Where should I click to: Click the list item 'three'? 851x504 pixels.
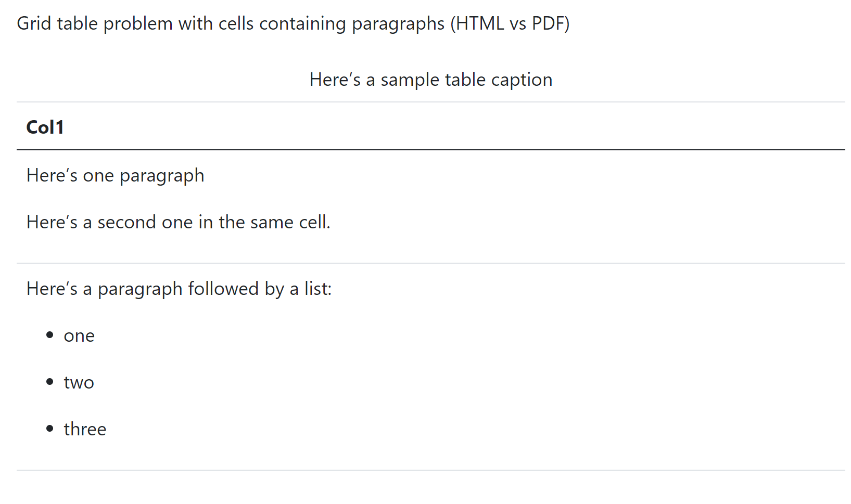point(85,429)
